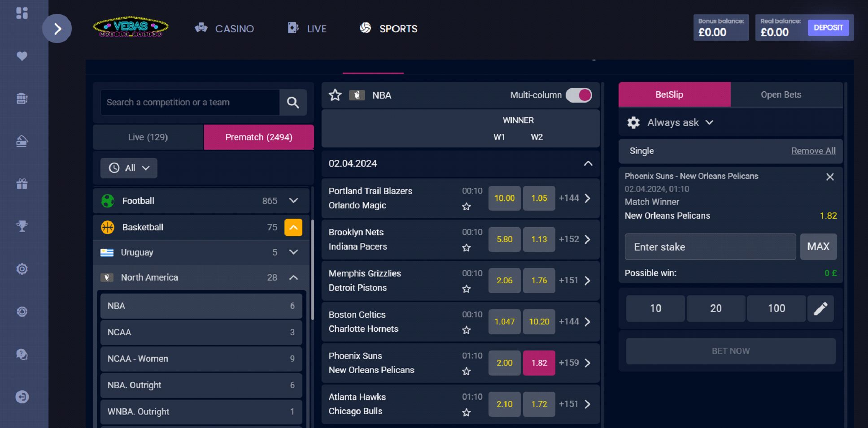Open the CASINO menu
The width and height of the screenshot is (868, 428).
[224, 29]
